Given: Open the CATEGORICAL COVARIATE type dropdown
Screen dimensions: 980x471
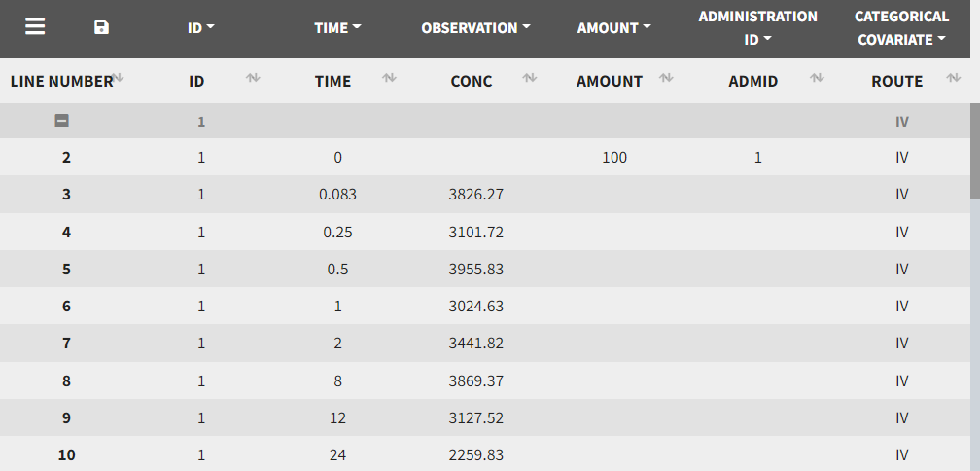Looking at the screenshot, I should coord(901,40).
